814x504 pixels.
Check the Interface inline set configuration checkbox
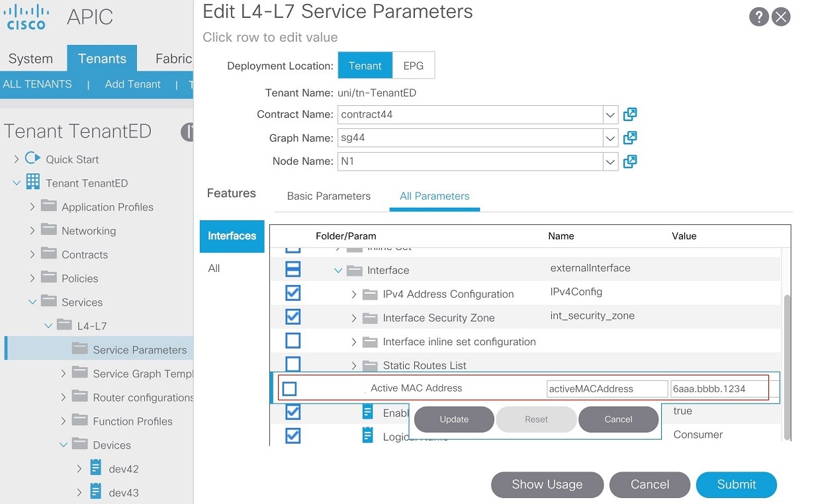[x=292, y=340]
